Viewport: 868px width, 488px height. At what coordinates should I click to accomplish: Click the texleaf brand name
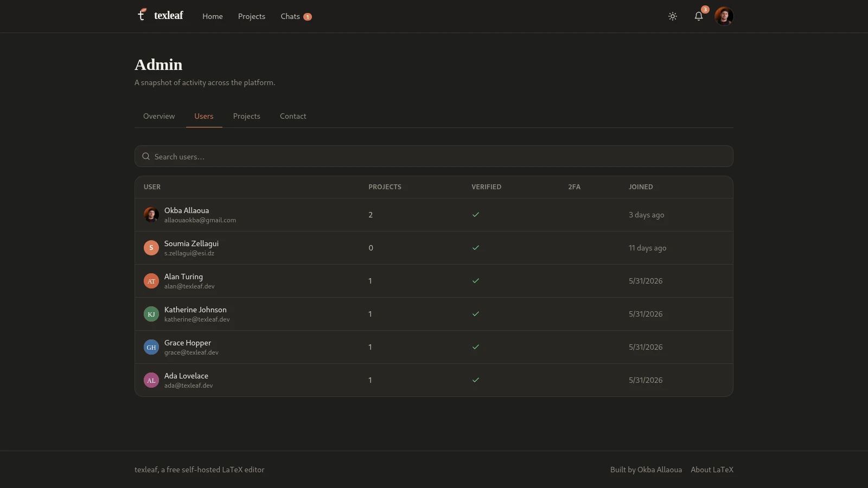169,15
